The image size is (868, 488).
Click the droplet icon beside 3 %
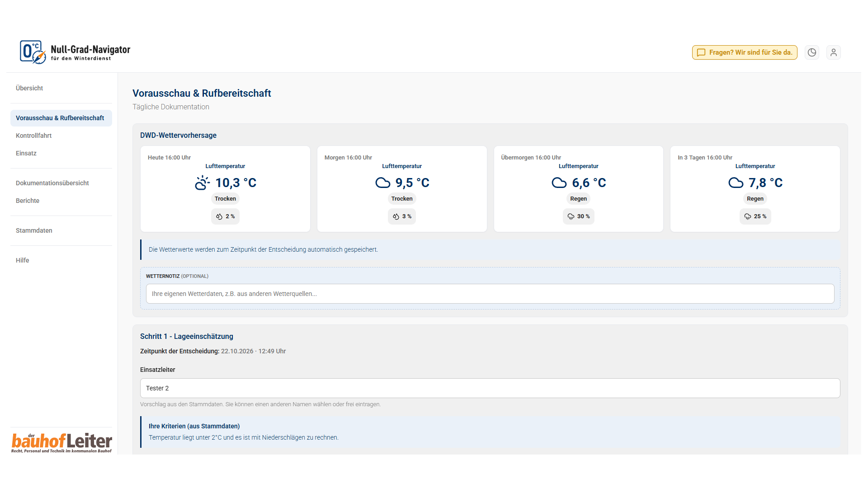(396, 216)
